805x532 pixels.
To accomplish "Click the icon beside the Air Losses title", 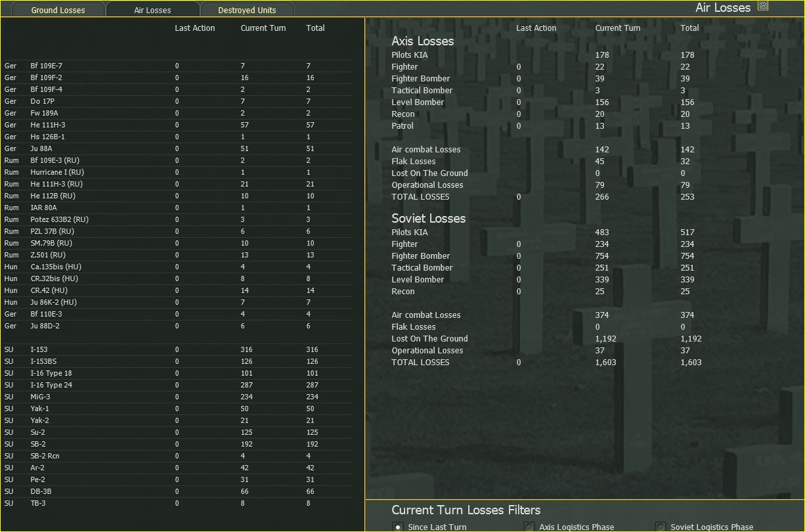I will click(762, 6).
